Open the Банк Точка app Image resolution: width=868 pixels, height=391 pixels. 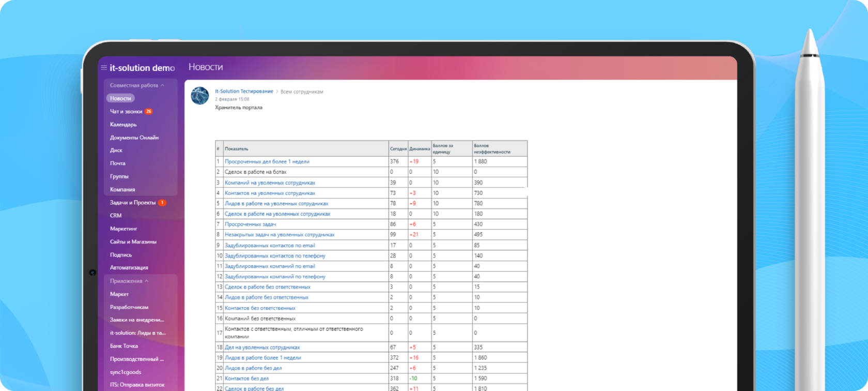(x=124, y=346)
